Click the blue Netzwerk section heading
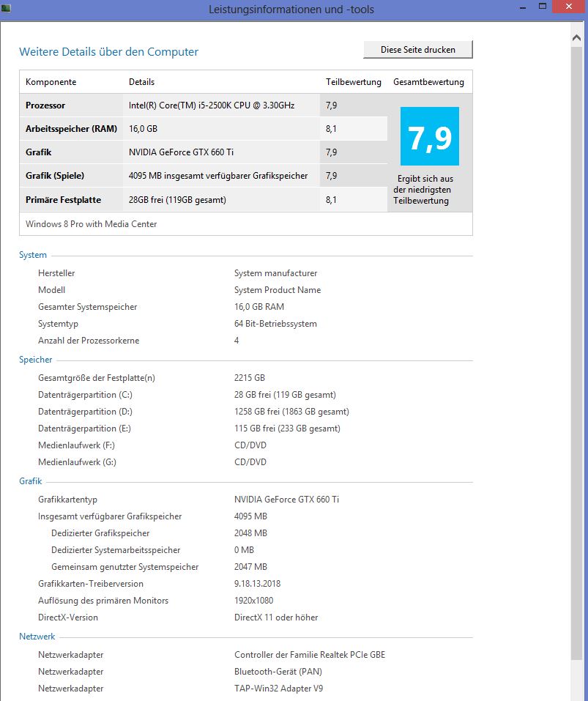588x701 pixels. (37, 637)
